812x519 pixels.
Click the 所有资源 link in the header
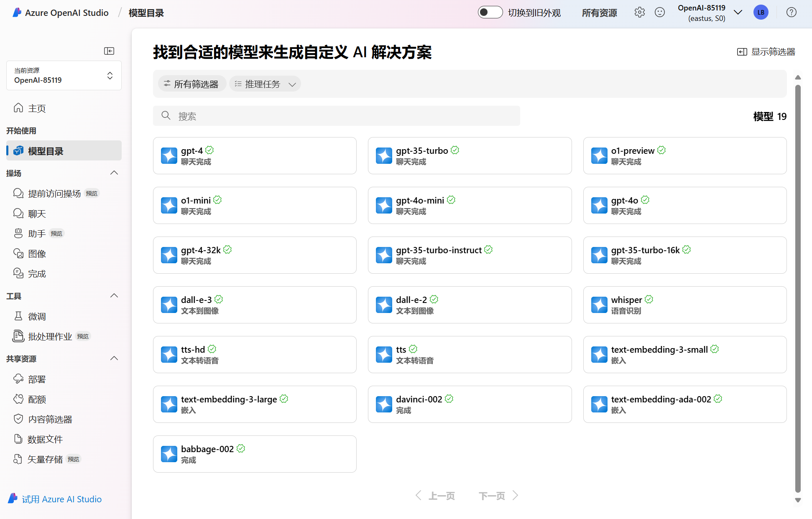(x=599, y=13)
